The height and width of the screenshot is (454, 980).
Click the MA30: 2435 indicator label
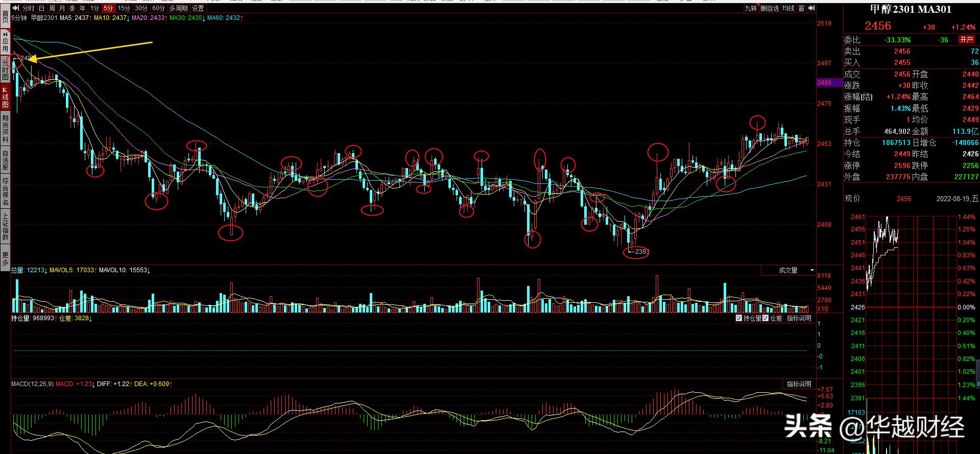point(187,18)
